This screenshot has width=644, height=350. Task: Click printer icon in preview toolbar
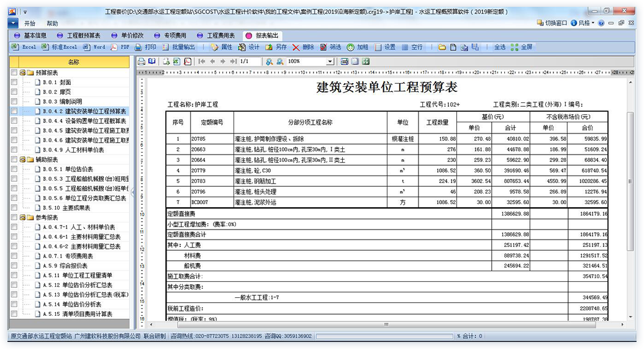(x=142, y=61)
